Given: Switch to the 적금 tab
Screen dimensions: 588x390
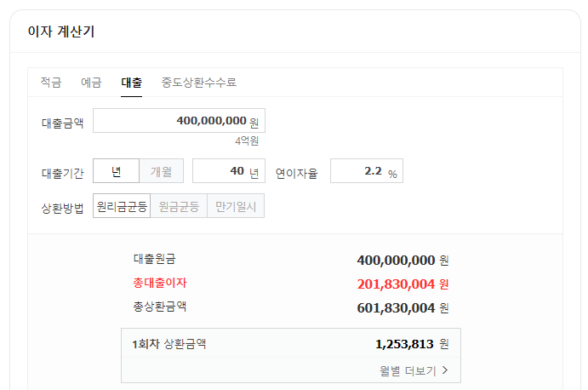Looking at the screenshot, I should [x=50, y=83].
